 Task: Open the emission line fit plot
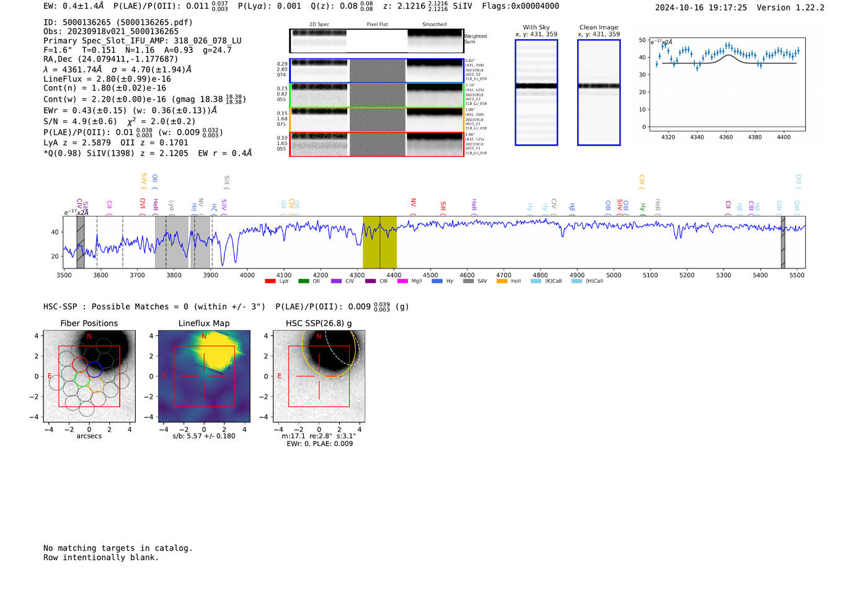(x=727, y=84)
